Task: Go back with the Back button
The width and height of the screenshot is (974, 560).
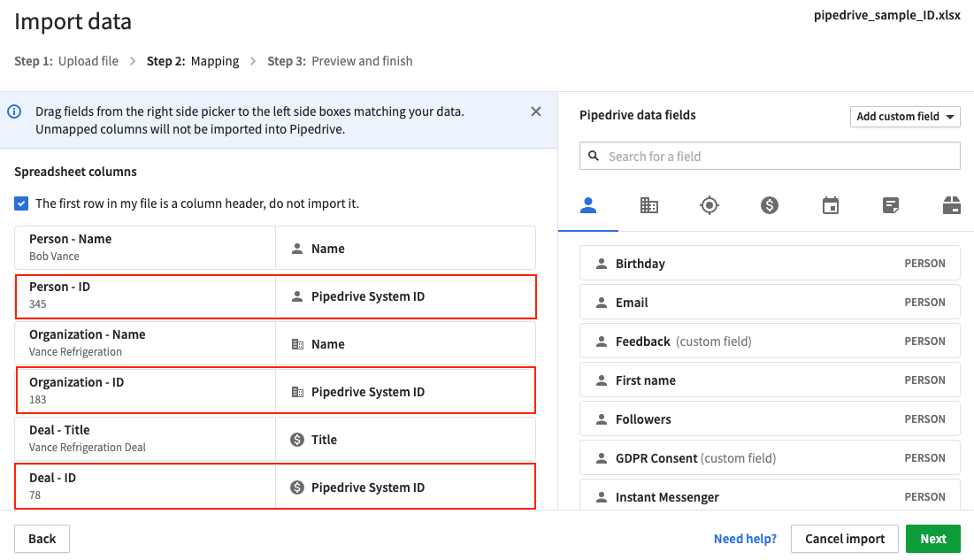Action: click(x=42, y=539)
